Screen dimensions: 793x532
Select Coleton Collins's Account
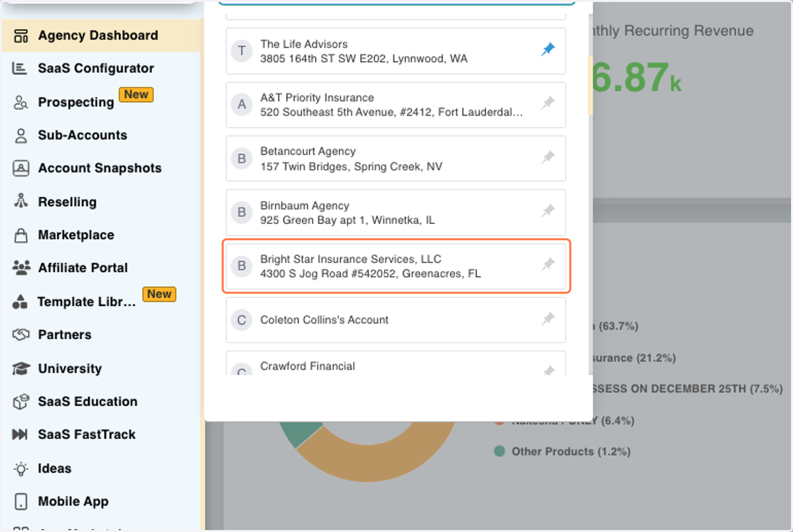click(396, 320)
